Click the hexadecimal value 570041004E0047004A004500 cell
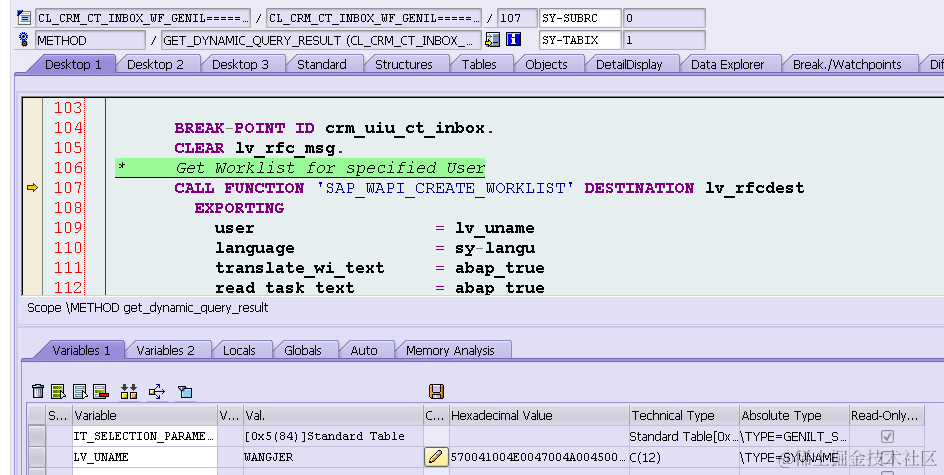Viewport: 944px width, 475px height. coord(538,457)
